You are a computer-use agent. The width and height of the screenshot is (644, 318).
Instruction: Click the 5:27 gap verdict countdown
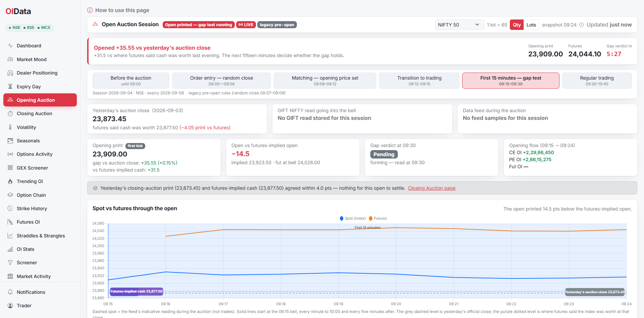[614, 54]
